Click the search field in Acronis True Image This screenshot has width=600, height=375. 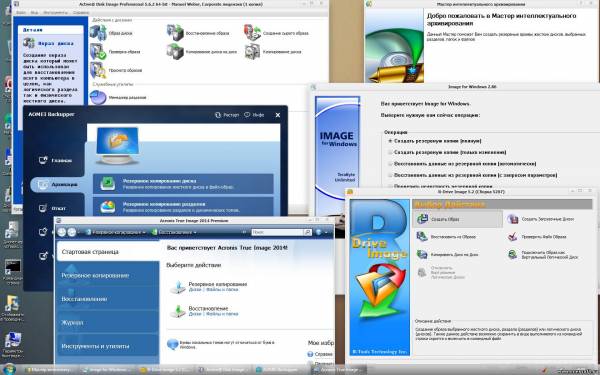[x=277, y=232]
